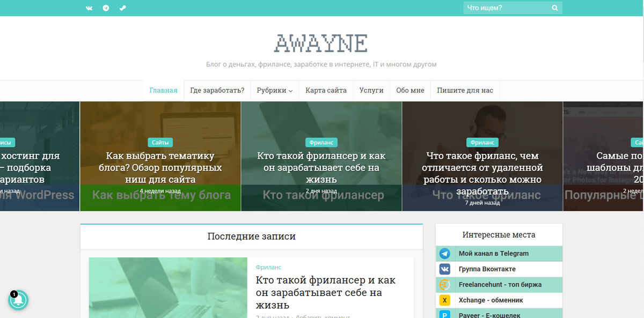Click the '7 дней назад' slide date
This screenshot has width=644, height=318.
(482, 203)
